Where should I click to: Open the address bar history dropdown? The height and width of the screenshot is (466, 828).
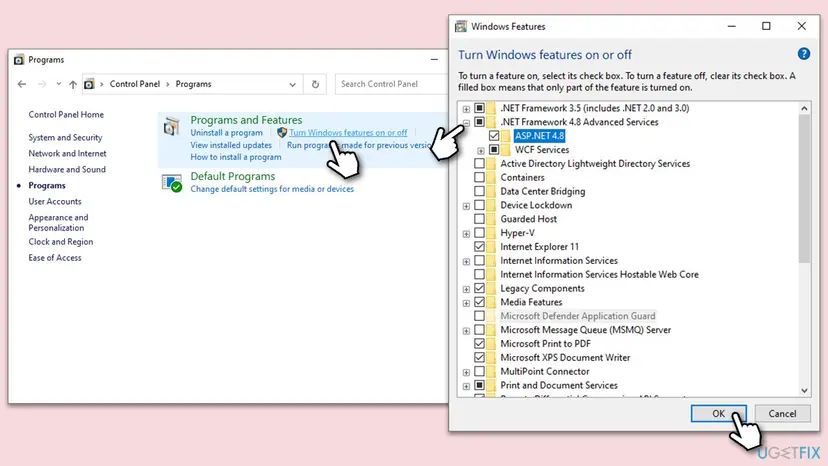pyautogui.click(x=292, y=85)
